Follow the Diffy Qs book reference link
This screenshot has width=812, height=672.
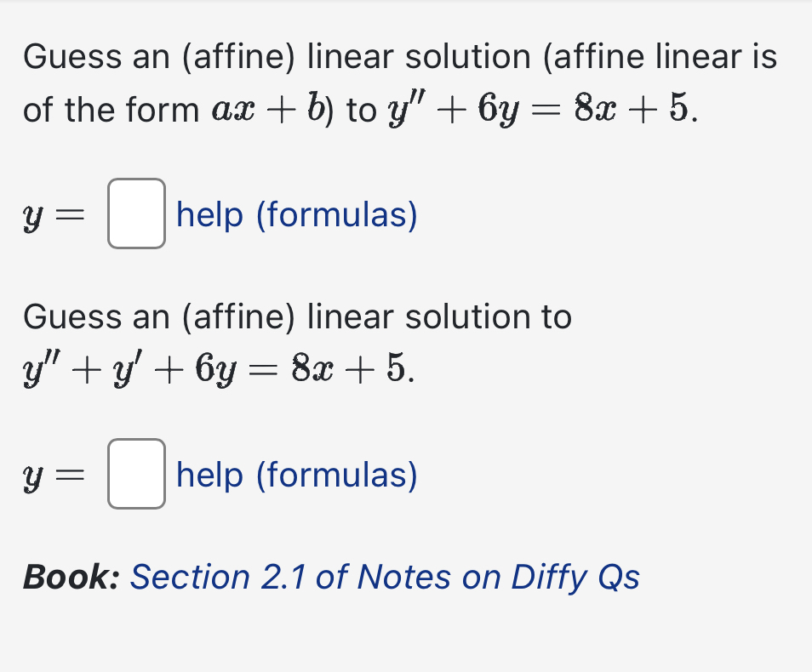384,578
